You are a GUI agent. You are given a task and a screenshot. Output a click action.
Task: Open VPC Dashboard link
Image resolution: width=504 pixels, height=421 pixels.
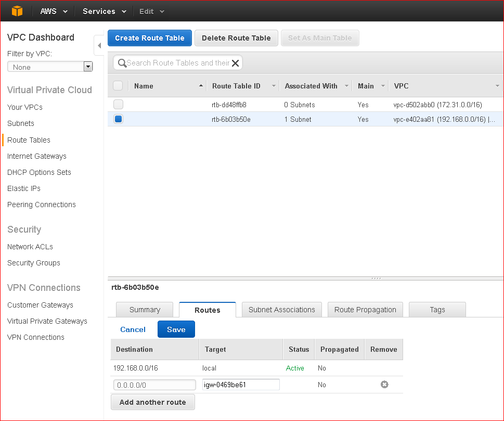click(41, 37)
